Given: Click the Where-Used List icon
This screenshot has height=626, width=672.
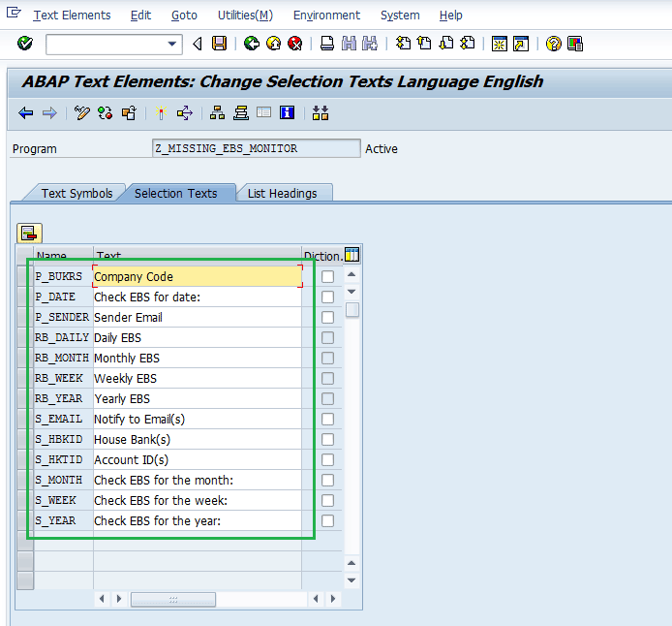Looking at the screenshot, I should tap(185, 113).
